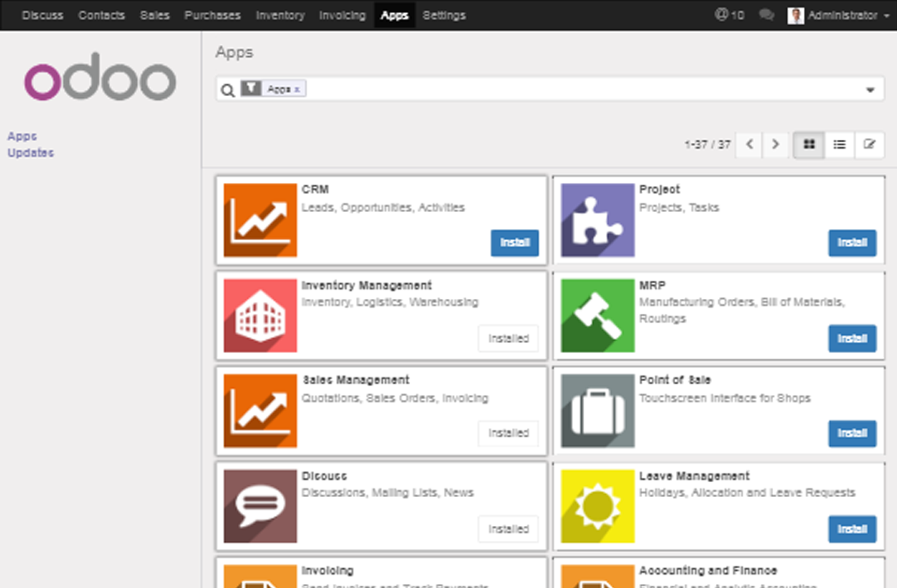
Task: Click the Discuss speech bubble app icon
Action: (x=260, y=506)
